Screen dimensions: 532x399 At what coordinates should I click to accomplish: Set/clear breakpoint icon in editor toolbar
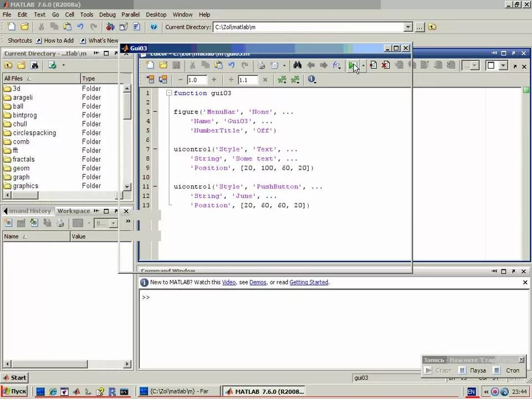tap(373, 65)
